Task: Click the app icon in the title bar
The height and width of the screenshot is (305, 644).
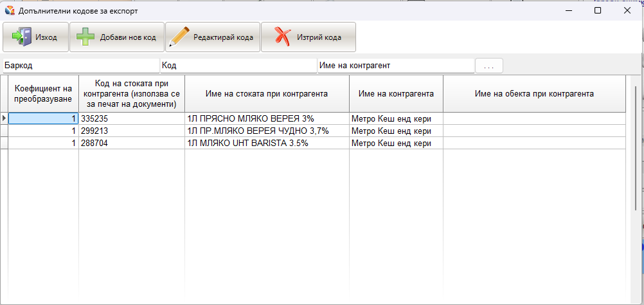Action: pyautogui.click(x=10, y=11)
